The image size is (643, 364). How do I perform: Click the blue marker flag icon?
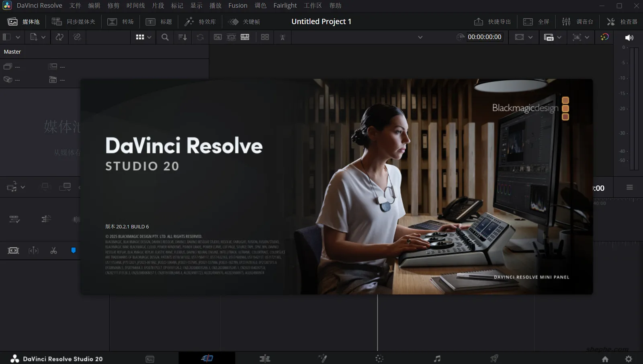73,250
